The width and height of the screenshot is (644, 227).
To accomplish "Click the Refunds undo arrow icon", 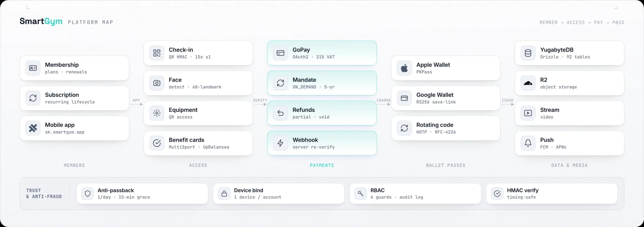I will [280, 113].
